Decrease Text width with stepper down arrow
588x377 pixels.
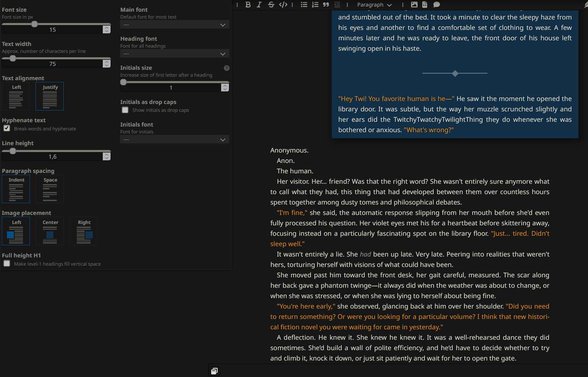(107, 65)
